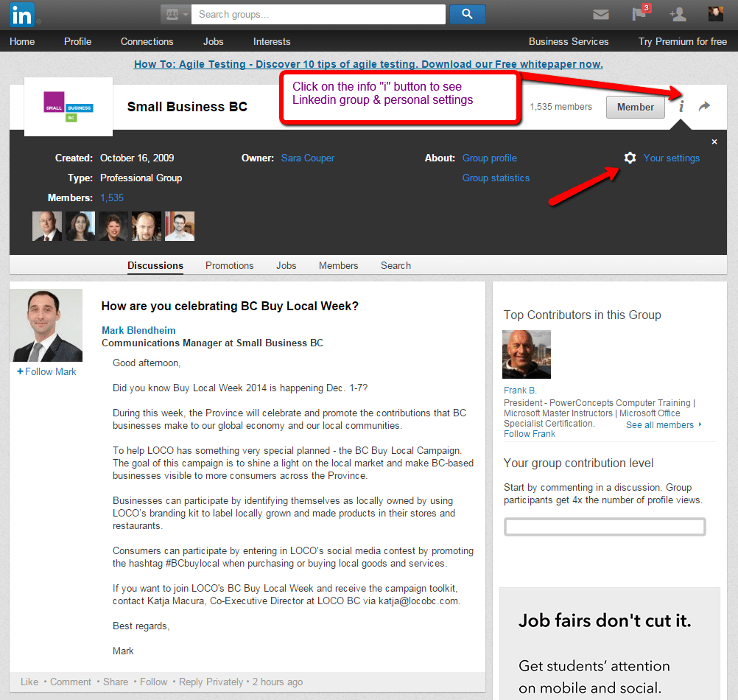Click the Member button
The width and height of the screenshot is (738, 700).
click(x=635, y=106)
